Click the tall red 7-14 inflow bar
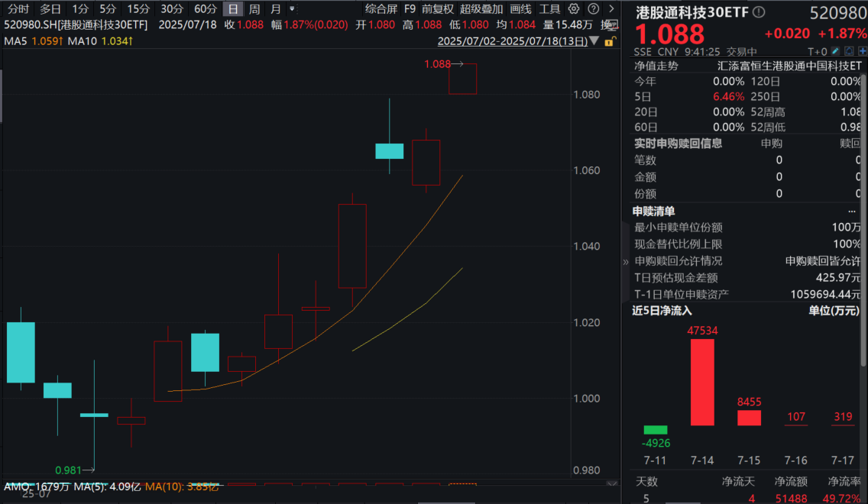 click(x=701, y=382)
